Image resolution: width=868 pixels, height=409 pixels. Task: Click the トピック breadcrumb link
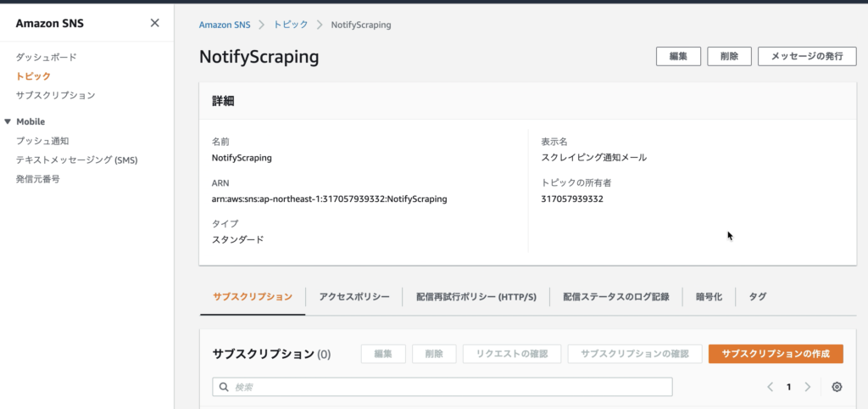292,25
